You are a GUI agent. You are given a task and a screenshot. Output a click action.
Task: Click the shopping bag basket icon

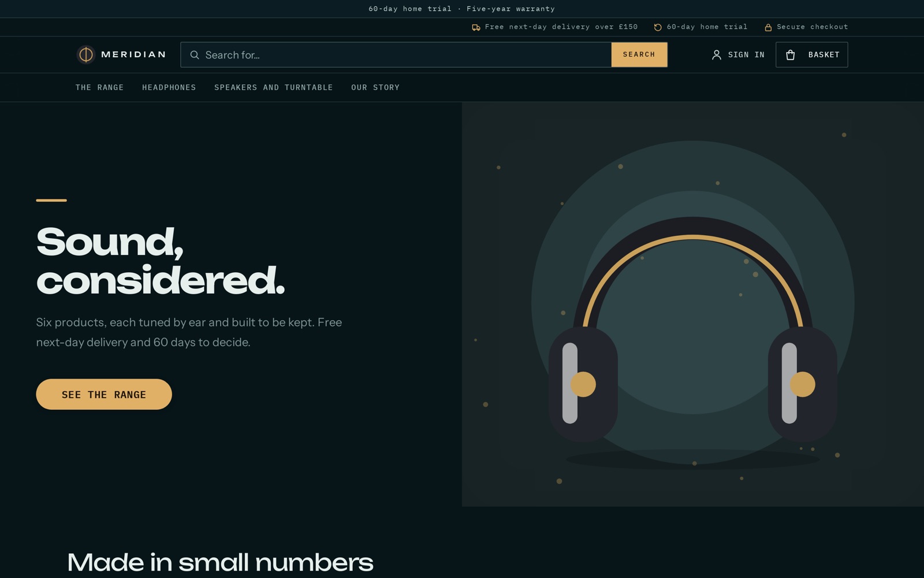click(x=791, y=55)
